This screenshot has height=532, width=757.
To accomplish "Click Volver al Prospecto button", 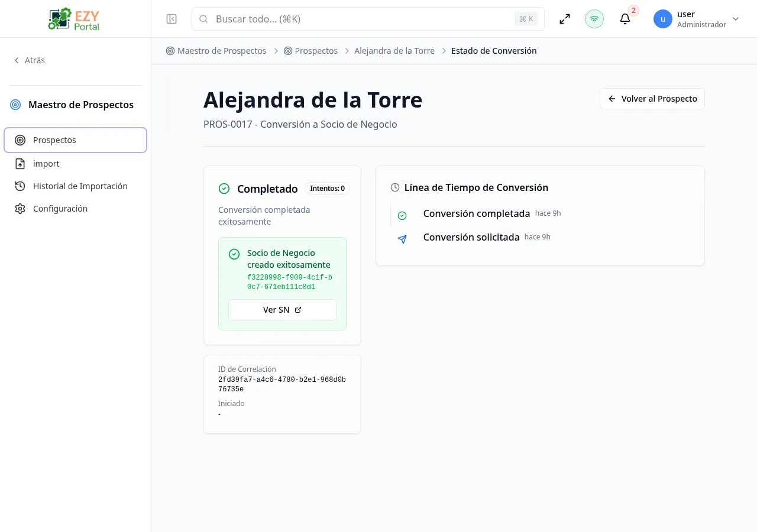I will click(652, 99).
